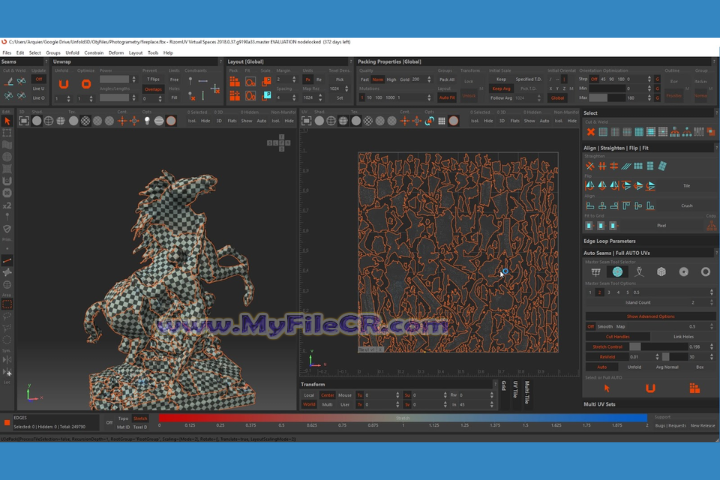Toggle T Flips prevention in Unwrap
The height and width of the screenshot is (480, 720).
point(153,79)
